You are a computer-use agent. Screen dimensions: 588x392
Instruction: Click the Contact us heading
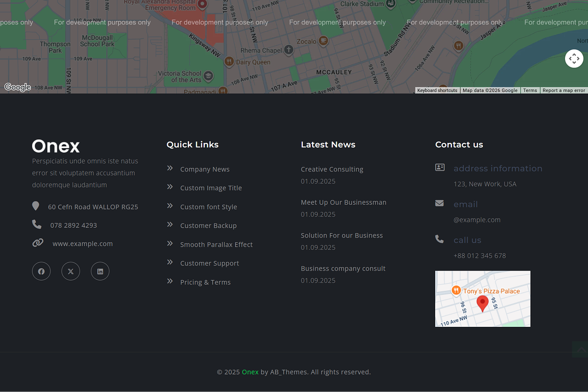[x=459, y=145]
